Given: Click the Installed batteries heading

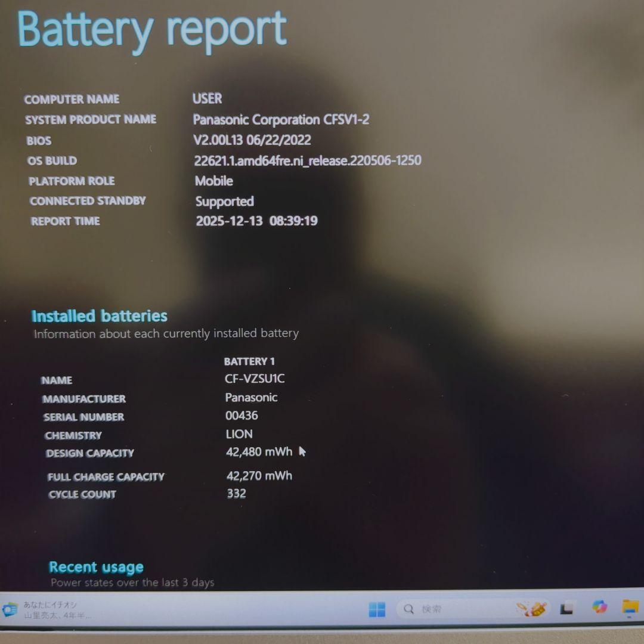Looking at the screenshot, I should [99, 316].
